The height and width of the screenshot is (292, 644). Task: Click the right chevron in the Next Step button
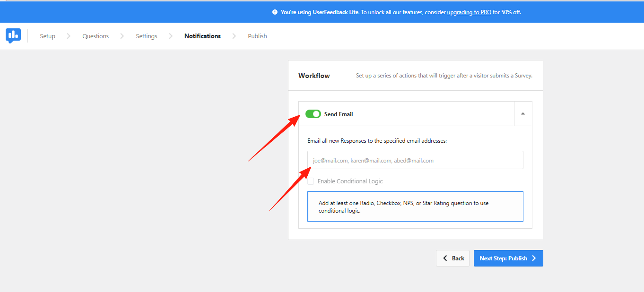[534, 258]
